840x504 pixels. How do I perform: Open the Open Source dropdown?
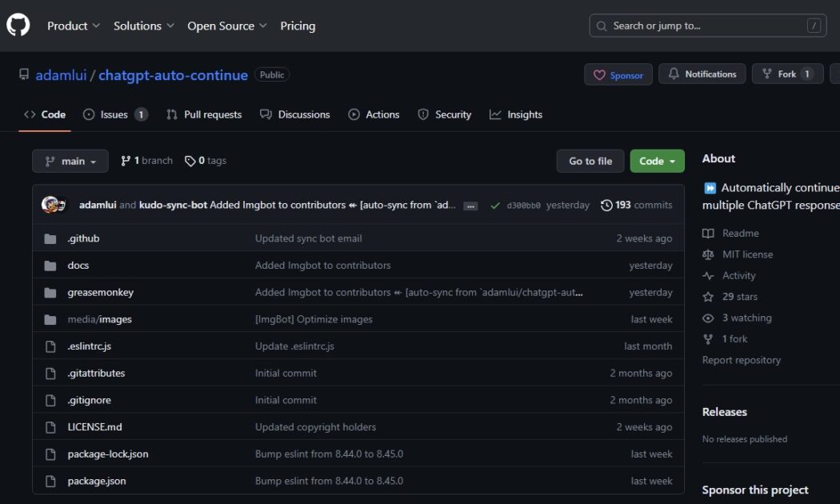226,26
